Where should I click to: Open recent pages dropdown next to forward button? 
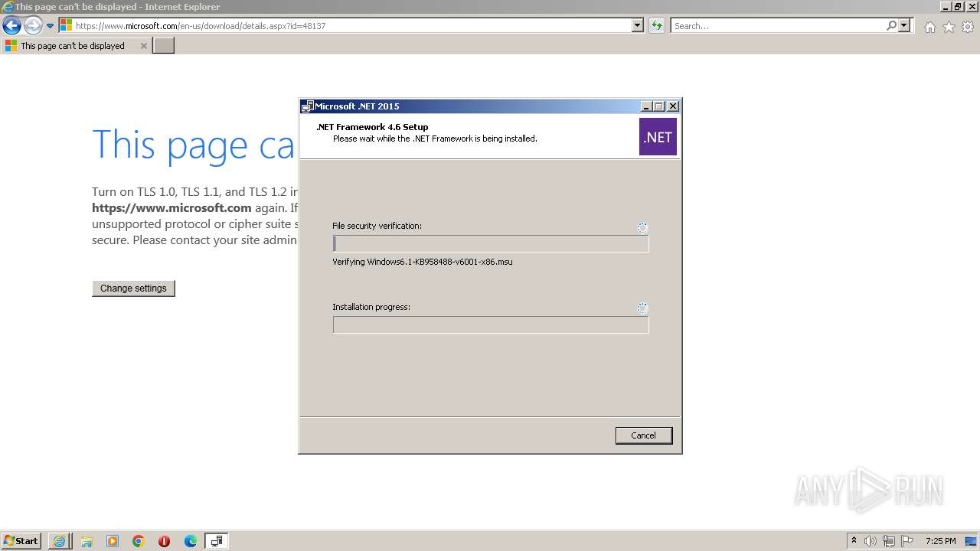51,26
